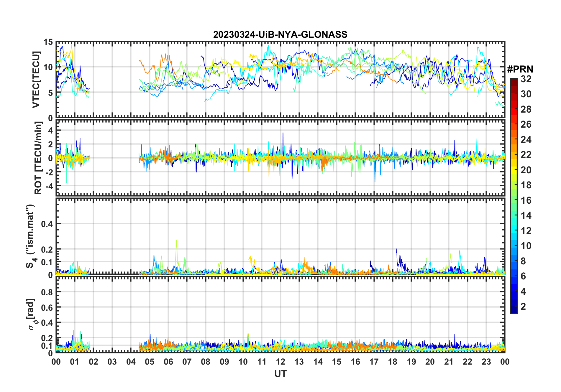Click colorbar tick label 8
This screenshot has height=392, width=561.
[523, 261]
